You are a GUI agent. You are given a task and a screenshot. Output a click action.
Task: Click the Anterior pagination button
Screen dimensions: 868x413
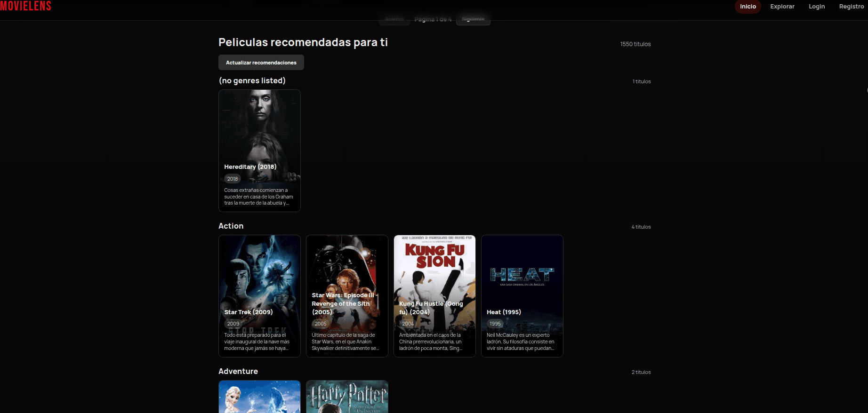394,19
